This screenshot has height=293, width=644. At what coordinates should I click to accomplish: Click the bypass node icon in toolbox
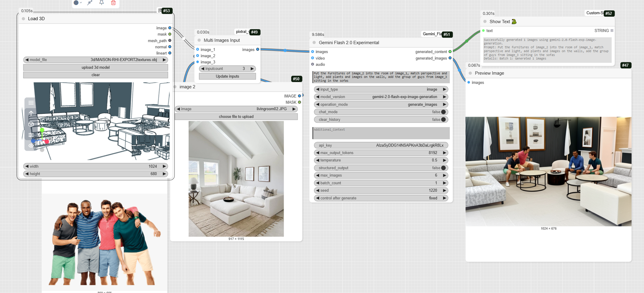(x=90, y=3)
